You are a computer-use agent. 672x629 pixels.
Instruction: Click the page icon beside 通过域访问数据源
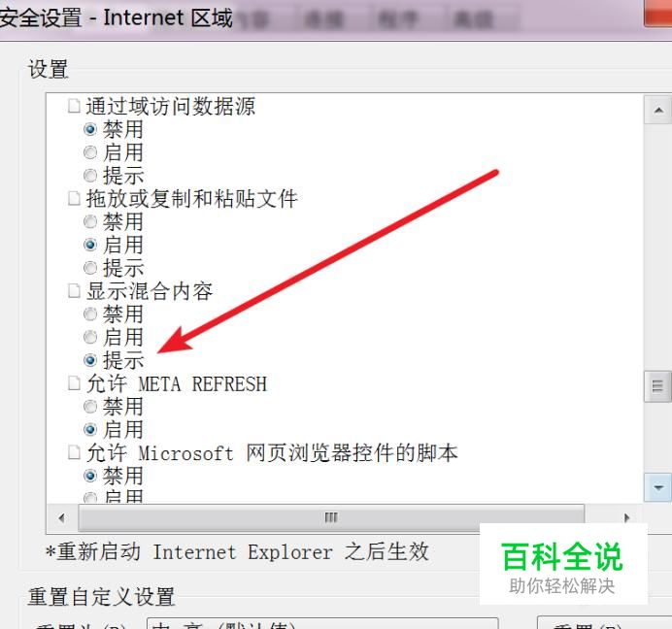coord(74,106)
